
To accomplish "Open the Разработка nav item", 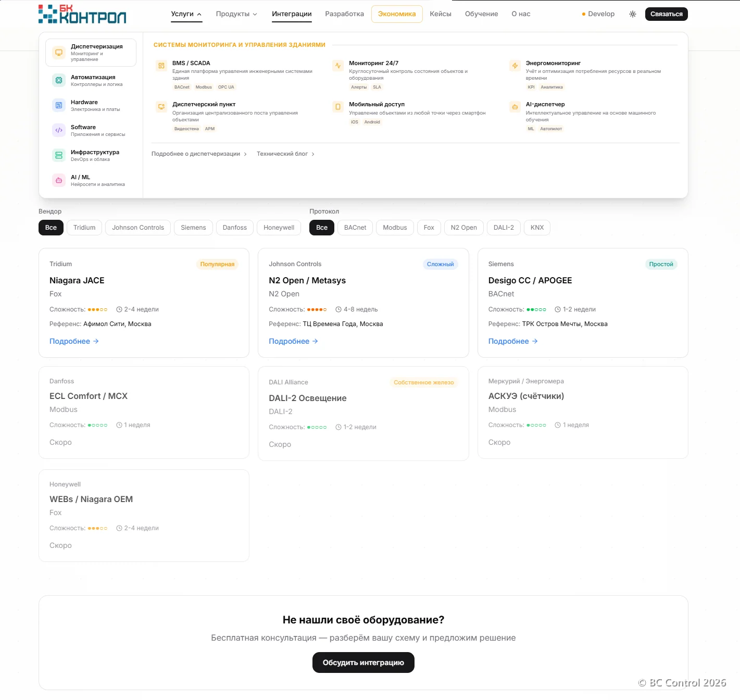I will pyautogui.click(x=345, y=14).
